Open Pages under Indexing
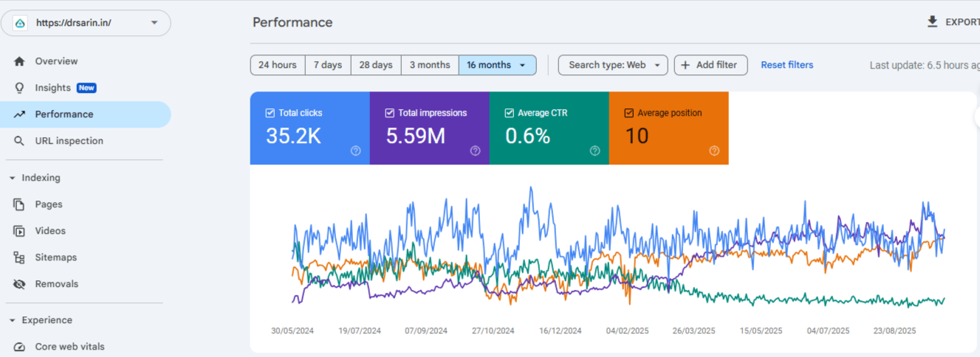980x357 pixels. (x=85, y=204)
